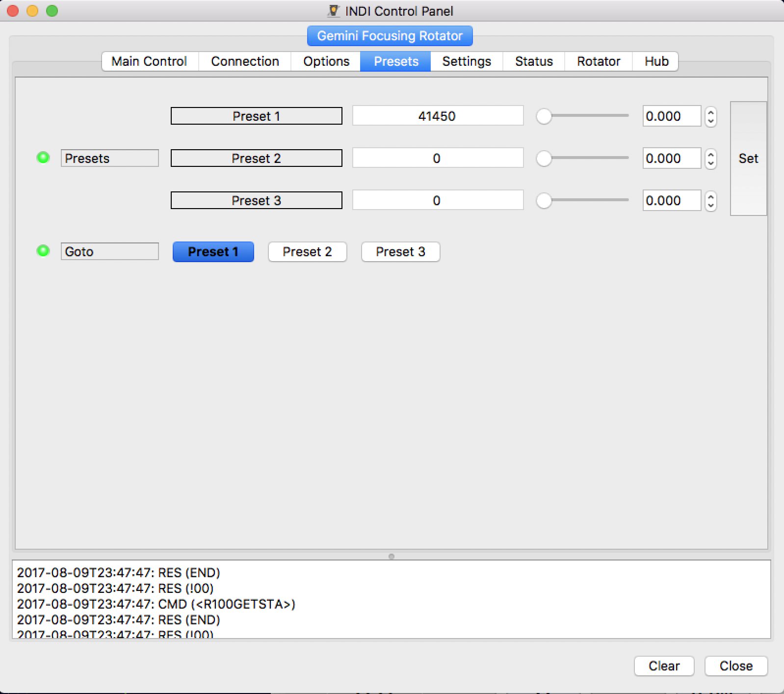Click the Preset 1 label box
Screen dimensions: 784x694
tap(257, 116)
